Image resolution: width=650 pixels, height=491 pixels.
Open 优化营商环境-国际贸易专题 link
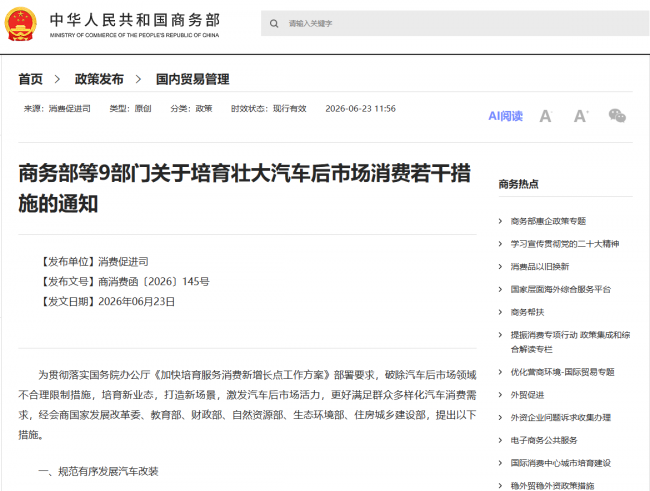pyautogui.click(x=563, y=372)
